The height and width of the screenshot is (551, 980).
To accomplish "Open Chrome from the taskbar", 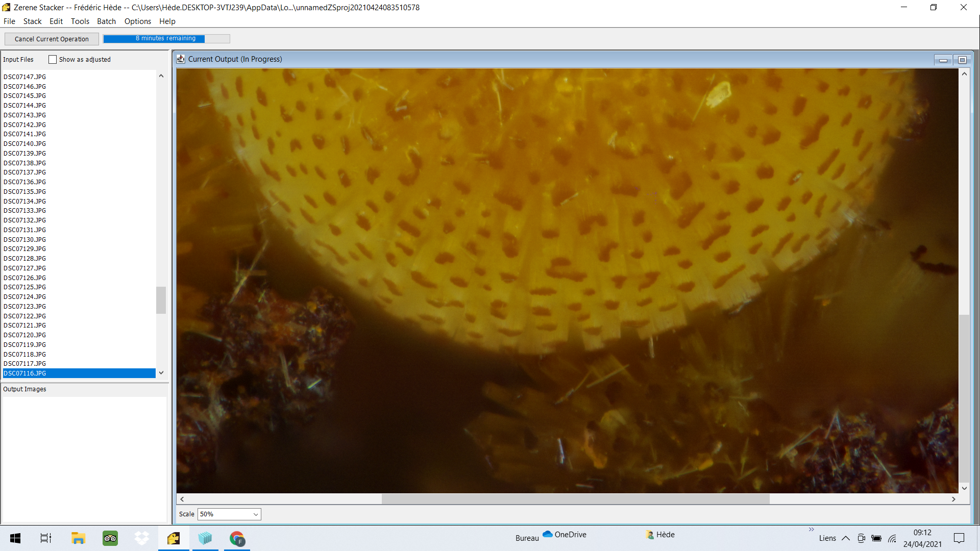I will point(237,538).
